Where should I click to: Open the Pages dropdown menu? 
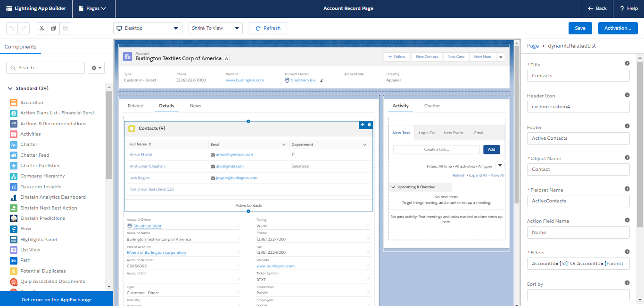[93, 8]
